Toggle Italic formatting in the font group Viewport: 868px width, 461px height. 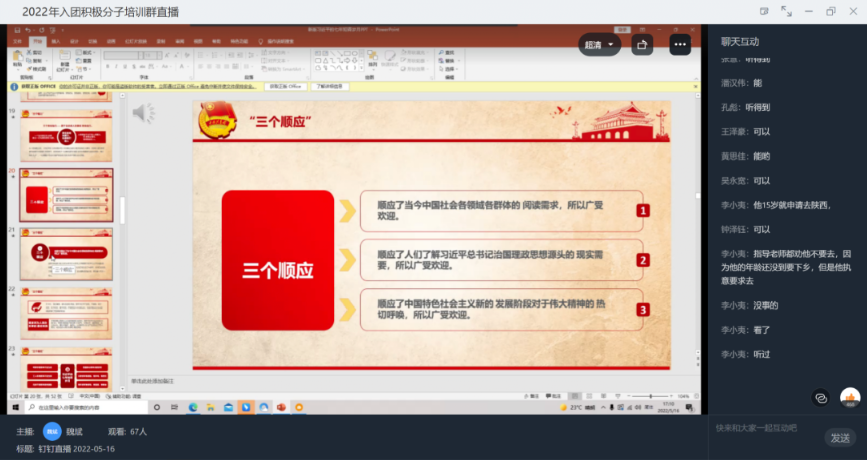coord(116,66)
